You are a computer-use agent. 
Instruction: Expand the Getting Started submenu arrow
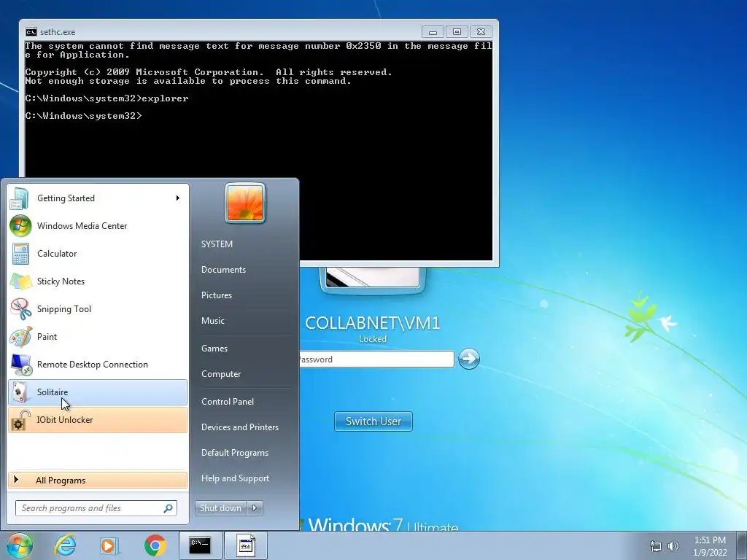pos(178,198)
